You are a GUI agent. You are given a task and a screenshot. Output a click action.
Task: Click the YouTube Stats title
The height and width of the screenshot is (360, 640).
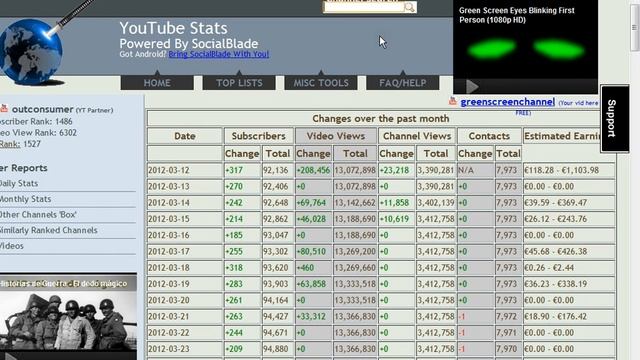(x=173, y=28)
